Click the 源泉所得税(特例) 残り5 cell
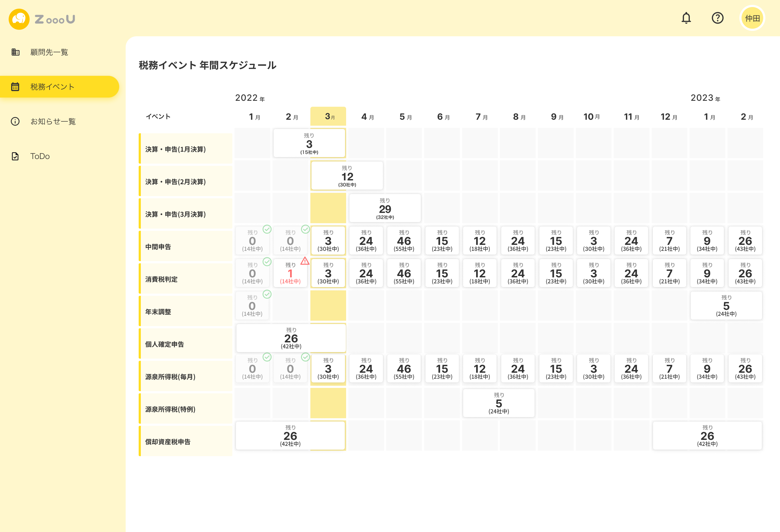 click(499, 403)
